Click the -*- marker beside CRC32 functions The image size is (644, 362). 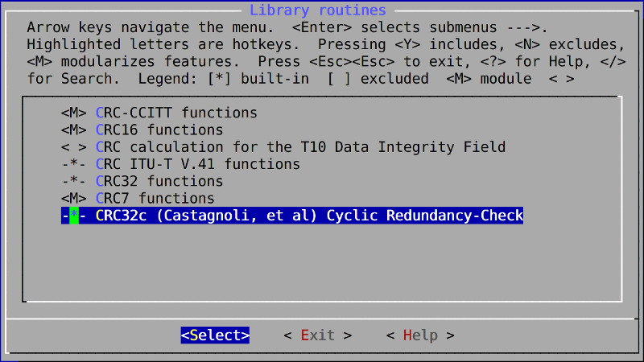[74, 182]
